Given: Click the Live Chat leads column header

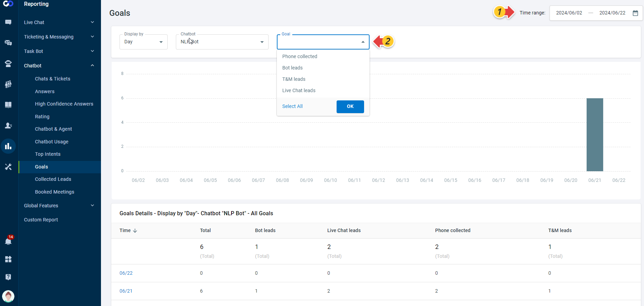Looking at the screenshot, I should (x=344, y=230).
